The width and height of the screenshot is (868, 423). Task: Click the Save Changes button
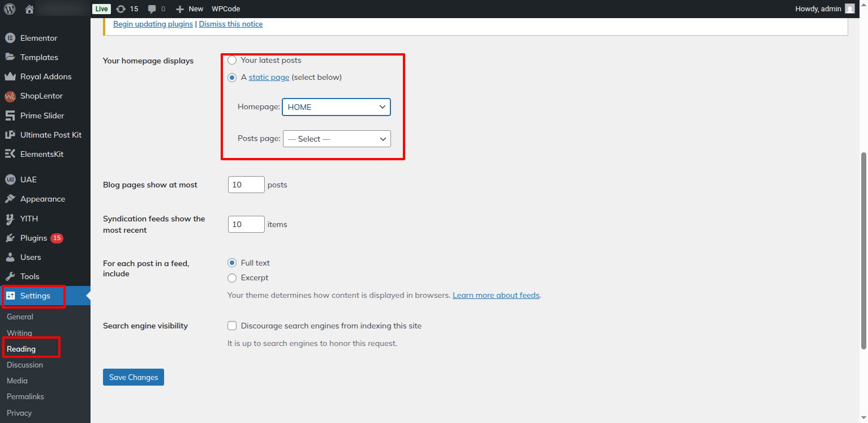134,378
